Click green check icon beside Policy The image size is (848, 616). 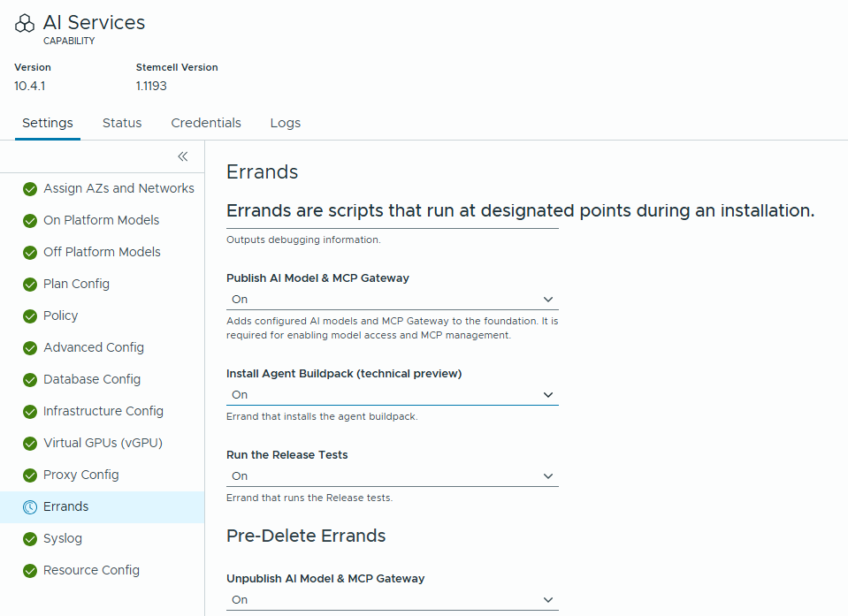(30, 316)
